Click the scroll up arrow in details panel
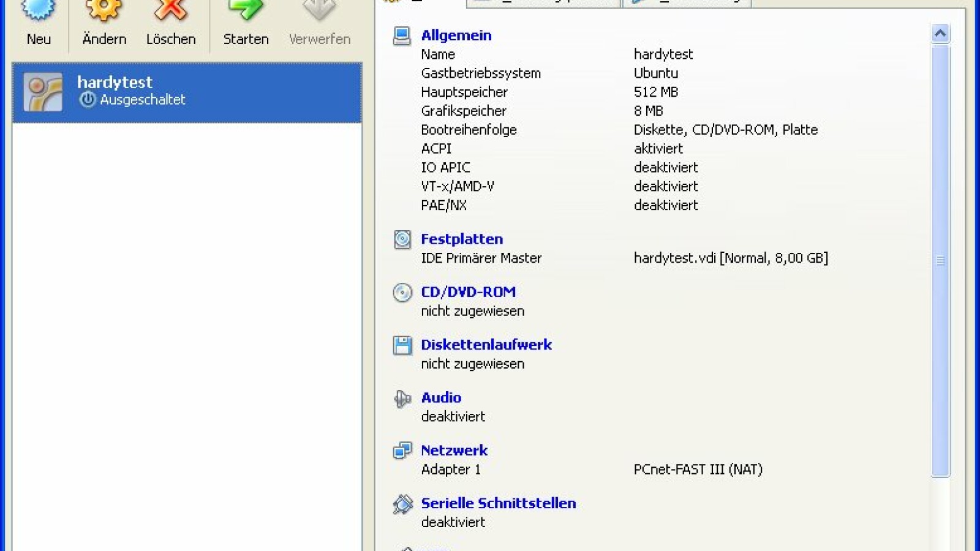 pyautogui.click(x=940, y=34)
